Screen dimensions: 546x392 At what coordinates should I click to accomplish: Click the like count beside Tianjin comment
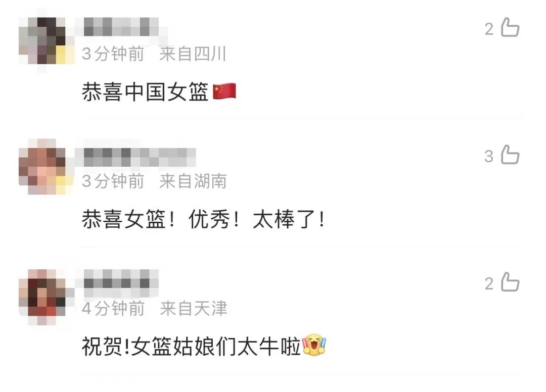[489, 284]
